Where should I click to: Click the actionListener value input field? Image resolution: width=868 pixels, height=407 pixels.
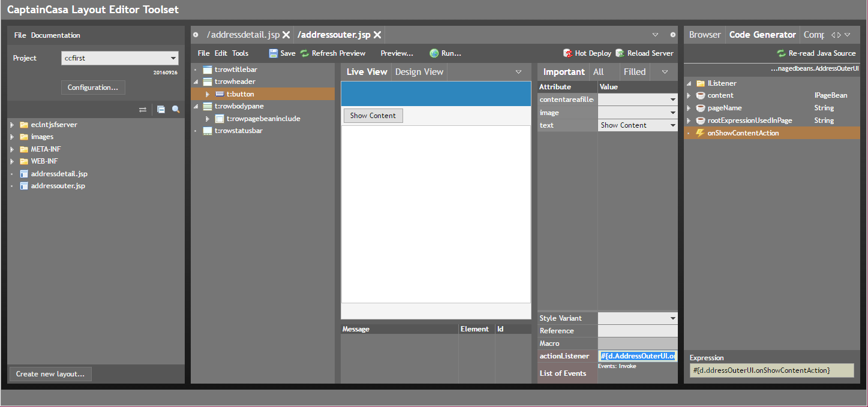tap(638, 356)
